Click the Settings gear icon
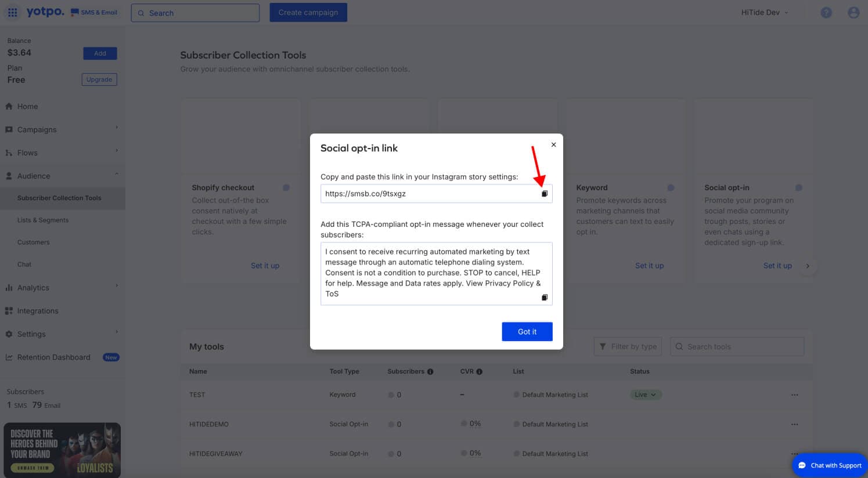Screen dimensions: 868x478 pos(9,334)
